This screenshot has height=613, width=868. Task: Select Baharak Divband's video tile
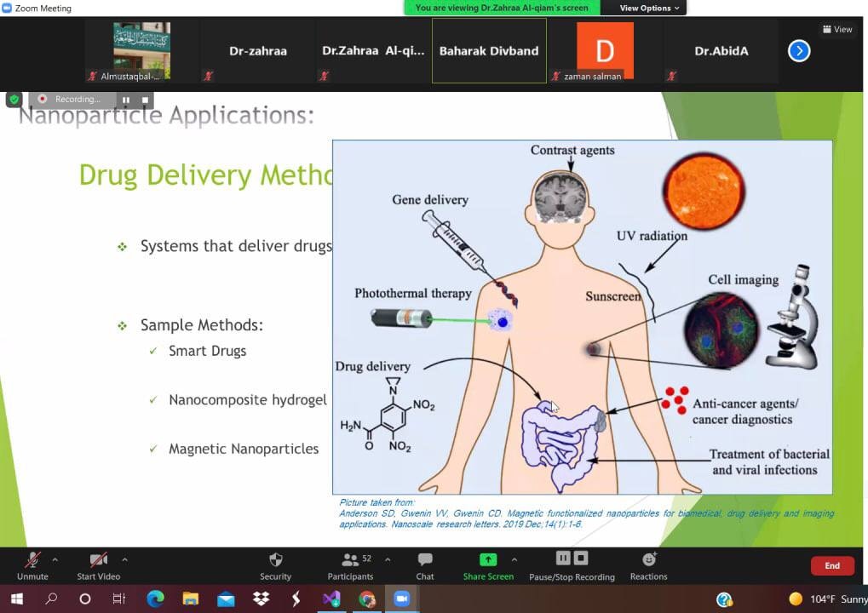[489, 51]
